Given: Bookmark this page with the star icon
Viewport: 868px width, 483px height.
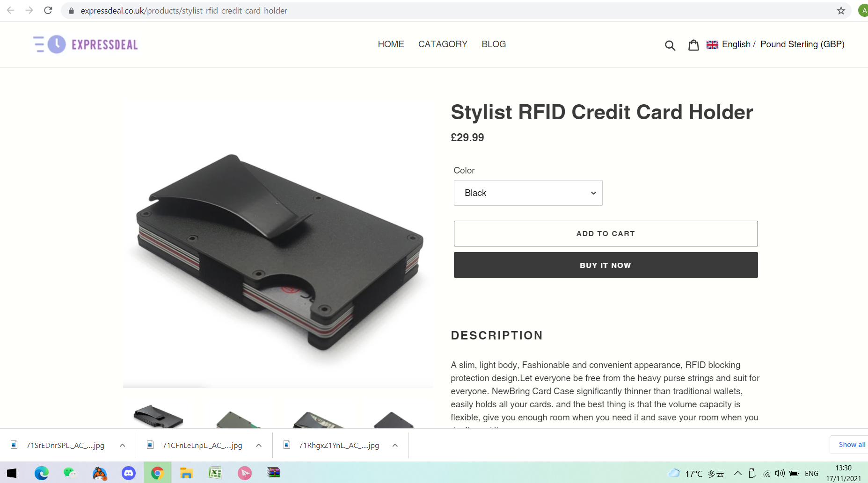Looking at the screenshot, I should tap(841, 11).
